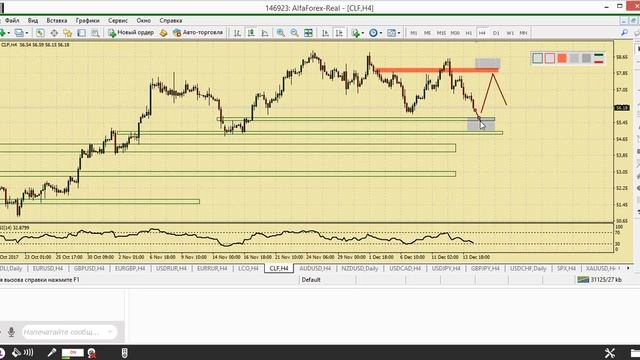Toggle the Terminal panel icon

82,33
